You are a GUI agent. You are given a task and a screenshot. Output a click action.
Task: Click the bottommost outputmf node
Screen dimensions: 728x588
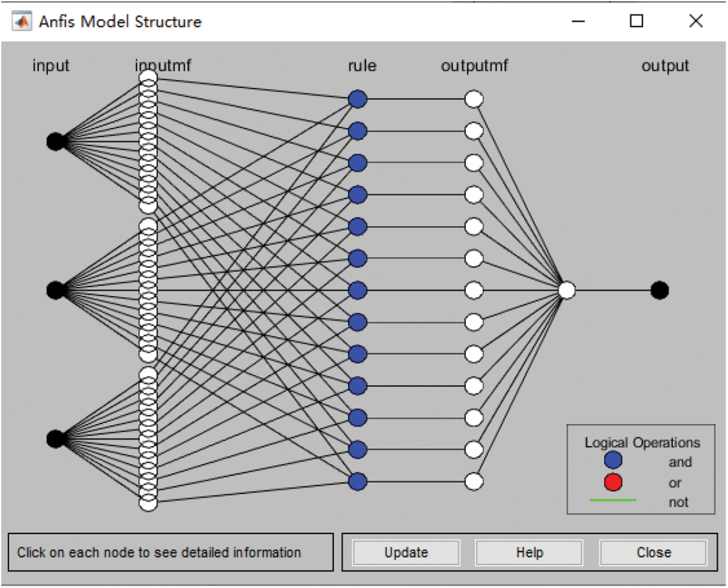(474, 481)
